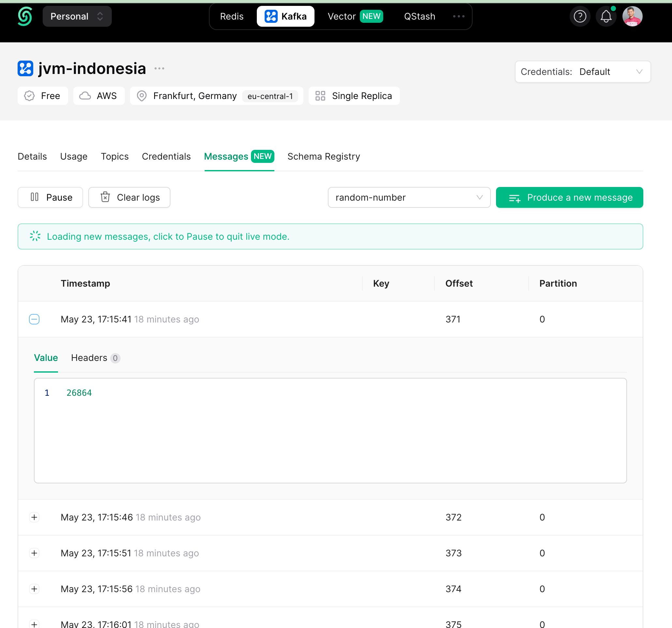Expand the message row at offset 372
Screen dimensions: 672x628
pyautogui.click(x=34, y=517)
